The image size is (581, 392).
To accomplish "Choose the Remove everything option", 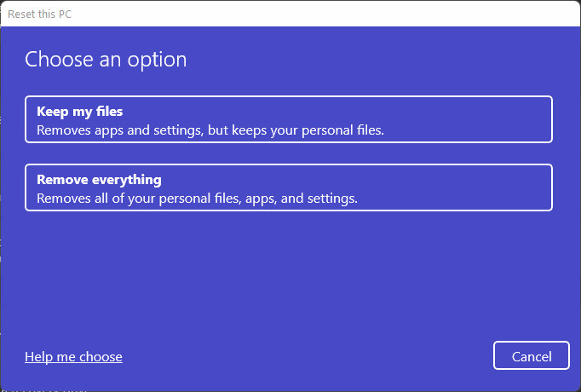I will coord(289,187).
